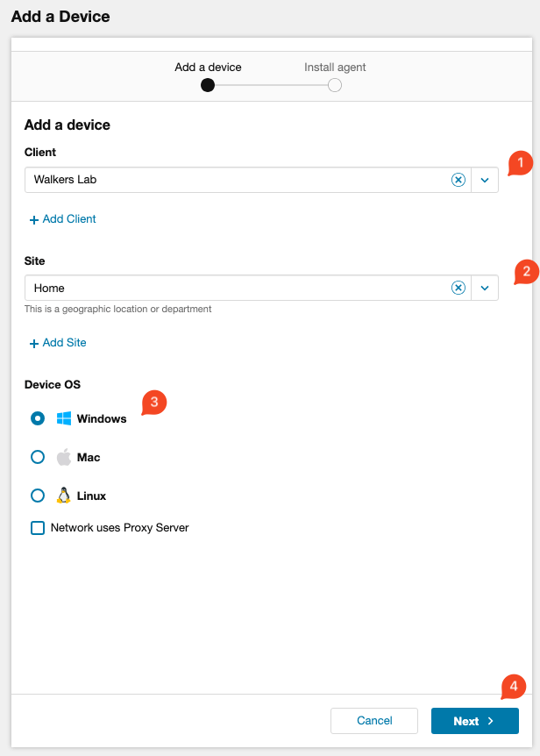Click the Add Client link

pyautogui.click(x=63, y=219)
